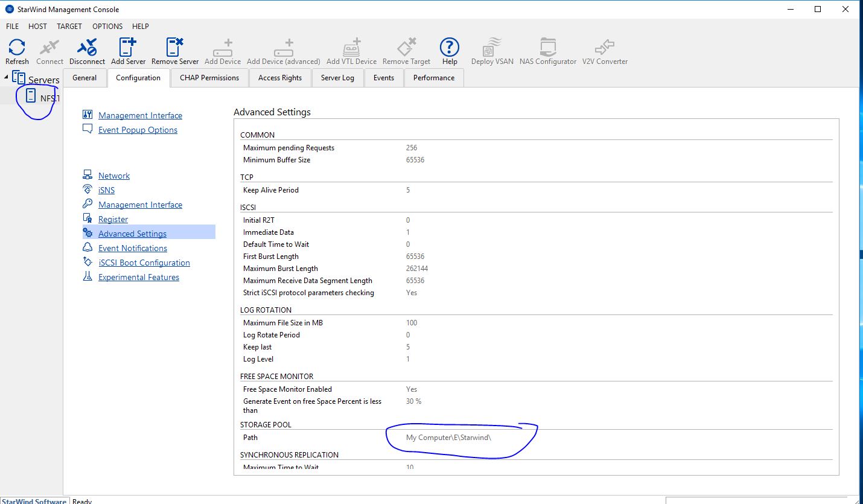Open the HOST menu
The height and width of the screenshot is (504, 863).
[x=37, y=27]
